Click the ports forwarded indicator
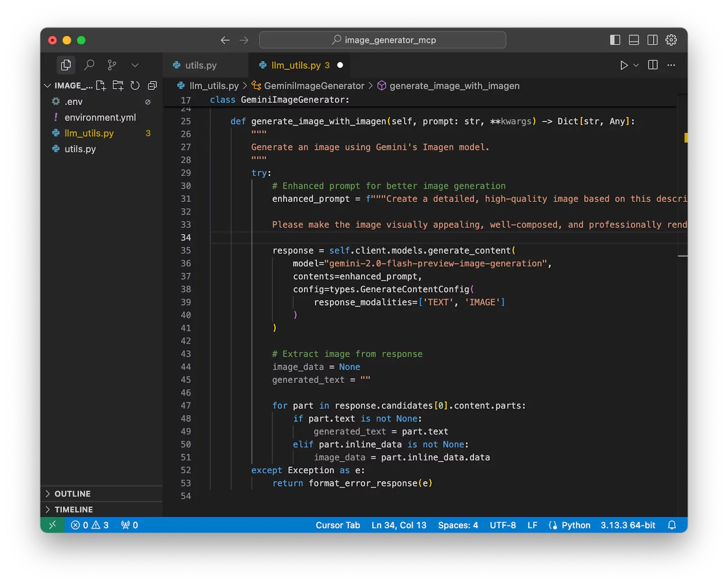This screenshot has height=586, width=728. point(130,525)
